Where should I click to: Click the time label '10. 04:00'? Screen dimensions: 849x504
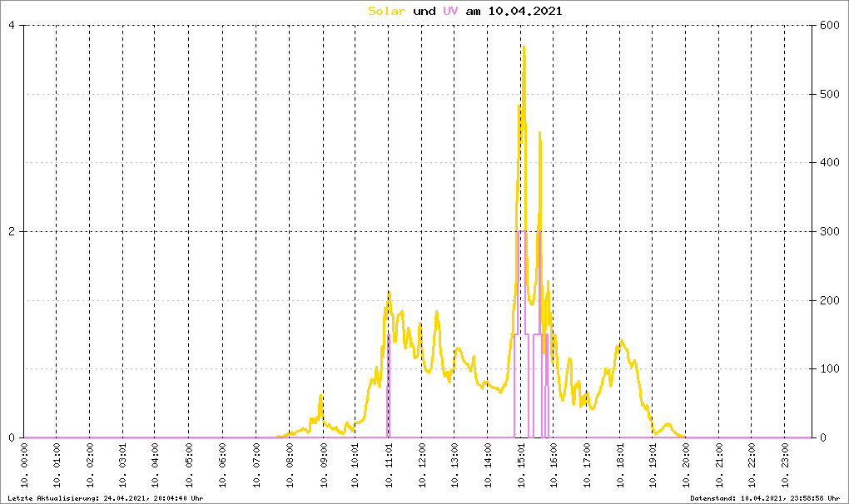[156, 466]
